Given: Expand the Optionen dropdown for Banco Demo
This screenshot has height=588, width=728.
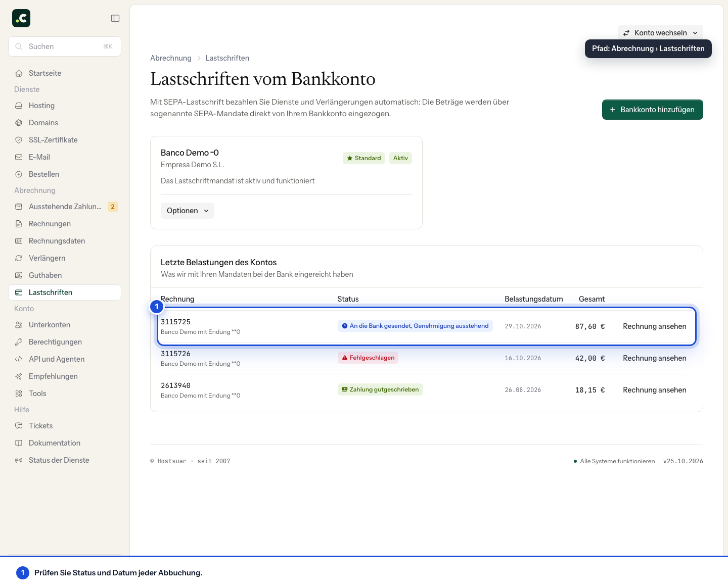Looking at the screenshot, I should pyautogui.click(x=188, y=211).
